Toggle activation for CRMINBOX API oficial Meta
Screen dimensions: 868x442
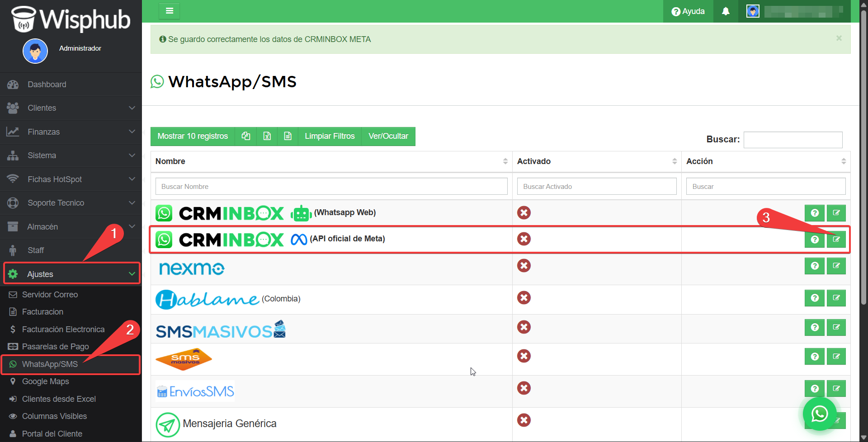pyautogui.click(x=524, y=239)
